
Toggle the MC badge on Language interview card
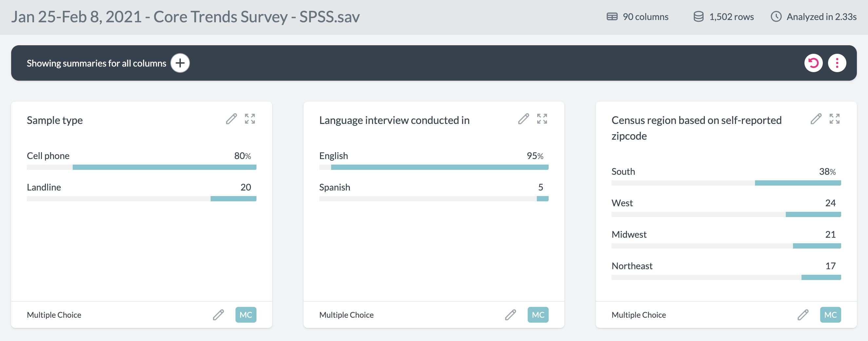pos(538,315)
